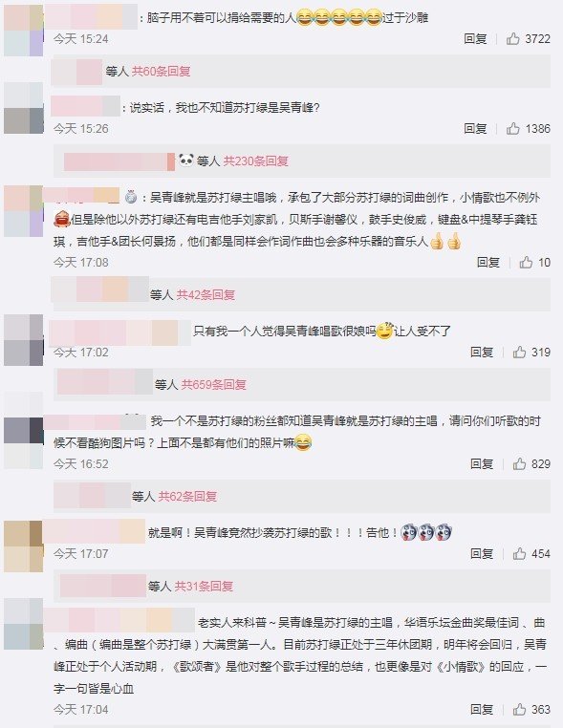Expand 共60条回复 replies
The image size is (563, 728).
[x=162, y=72]
